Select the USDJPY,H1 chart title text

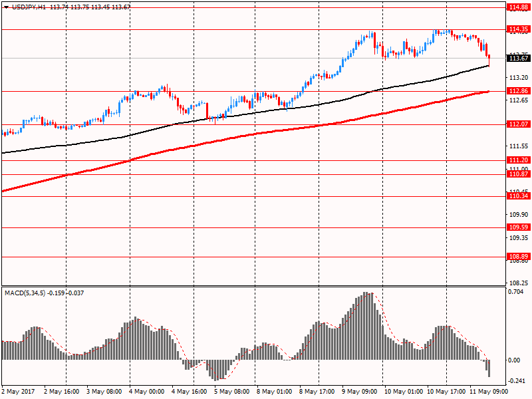coord(29,7)
